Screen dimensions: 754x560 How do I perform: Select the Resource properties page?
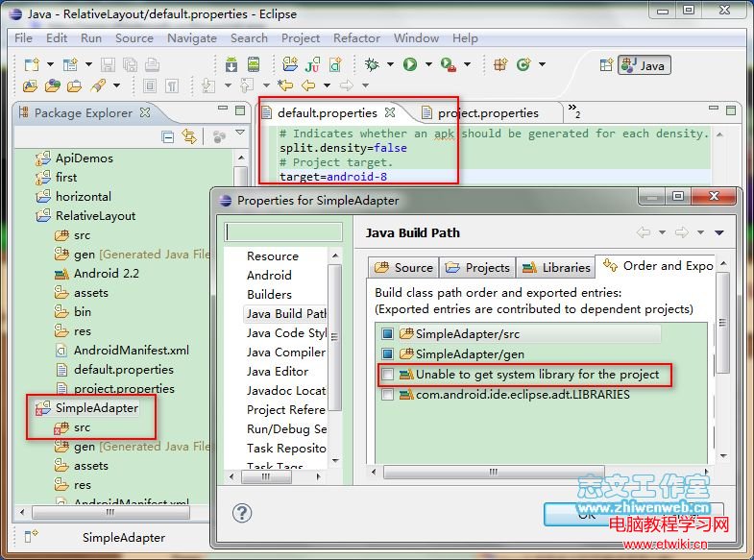coord(272,256)
